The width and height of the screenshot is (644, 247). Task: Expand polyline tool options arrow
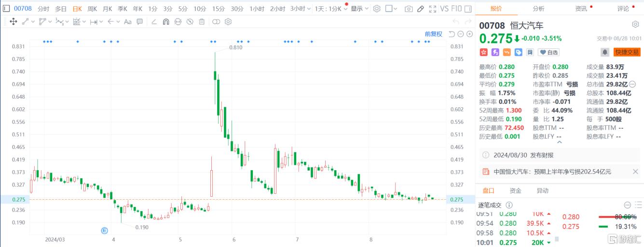[x=50, y=22]
